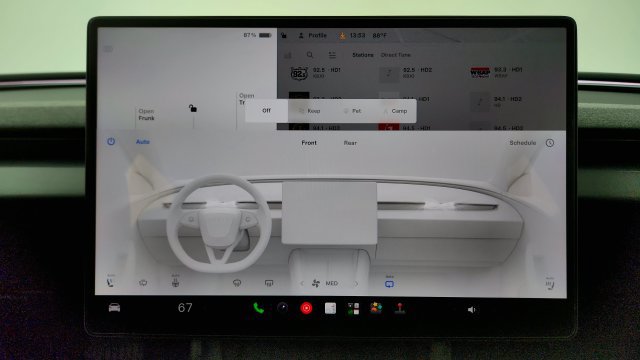Tap the 88°F outside temperature
Screen dimensions: 640x360
[x=380, y=36]
